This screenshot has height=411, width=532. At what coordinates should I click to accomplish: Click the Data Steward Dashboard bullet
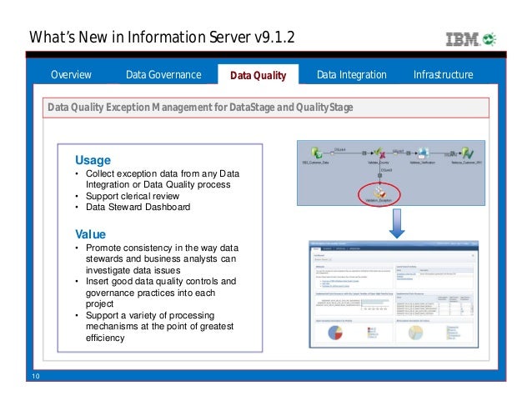(138, 207)
